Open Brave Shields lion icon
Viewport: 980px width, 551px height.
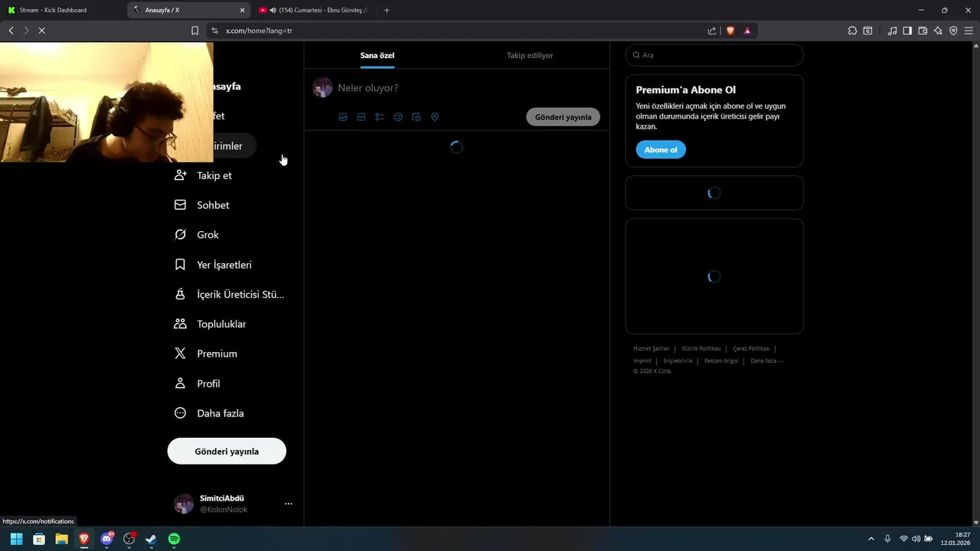click(x=730, y=31)
